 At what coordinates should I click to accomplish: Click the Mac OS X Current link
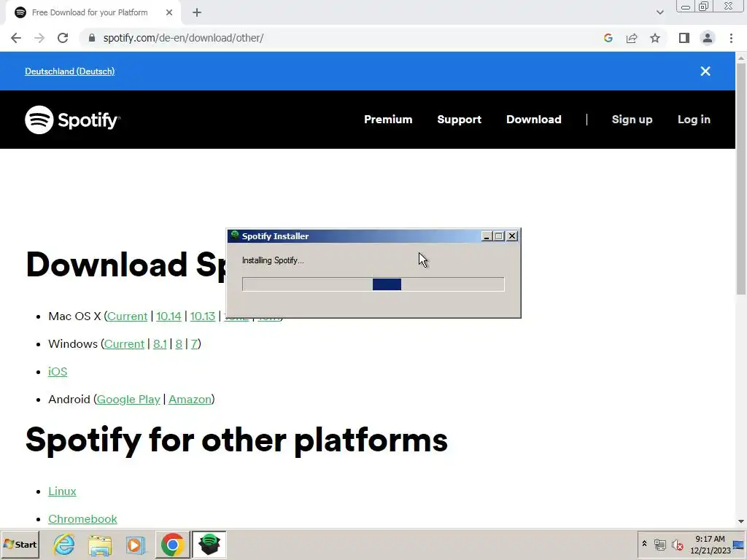(x=127, y=316)
